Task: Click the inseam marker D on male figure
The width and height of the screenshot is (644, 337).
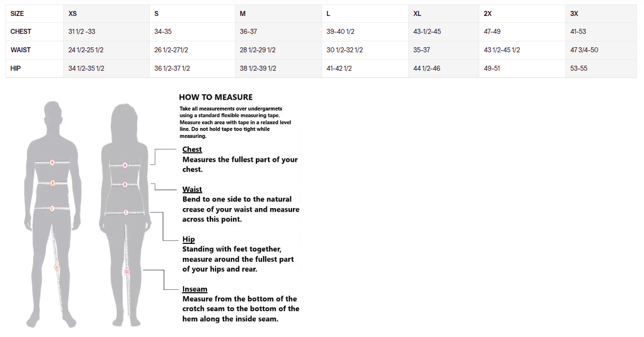Action: point(57,267)
